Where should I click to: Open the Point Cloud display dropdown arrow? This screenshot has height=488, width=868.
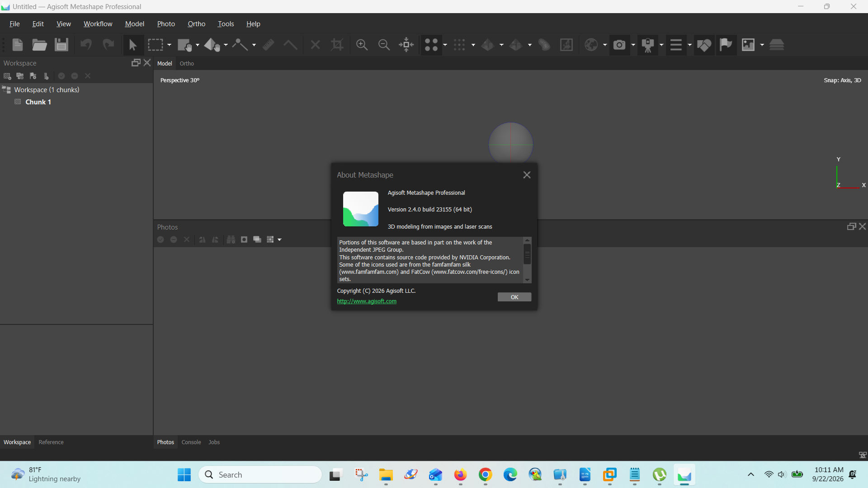pos(445,45)
